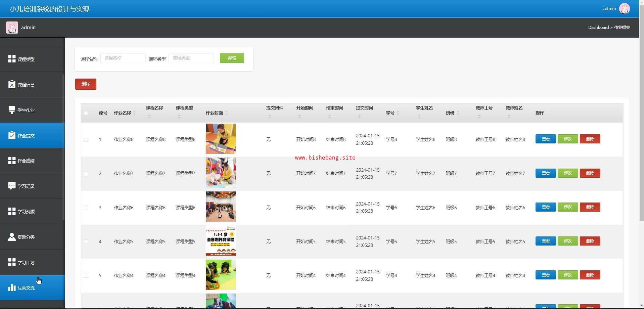Click the 课程类型 grid icon in sidebar

[x=12, y=59]
